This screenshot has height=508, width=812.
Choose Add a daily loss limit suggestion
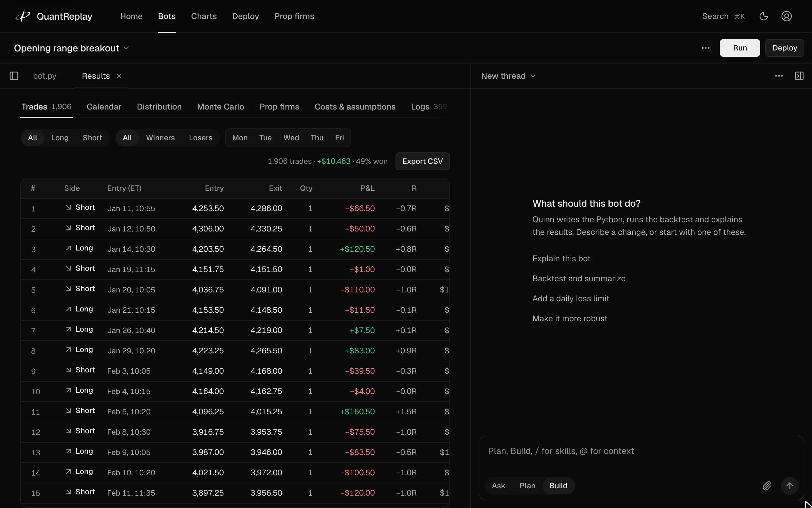pyautogui.click(x=571, y=298)
